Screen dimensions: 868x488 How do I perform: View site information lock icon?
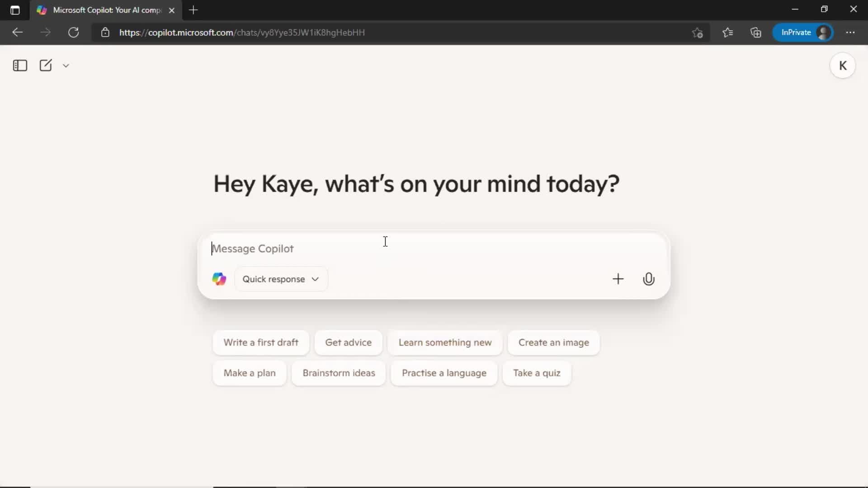[x=105, y=33]
